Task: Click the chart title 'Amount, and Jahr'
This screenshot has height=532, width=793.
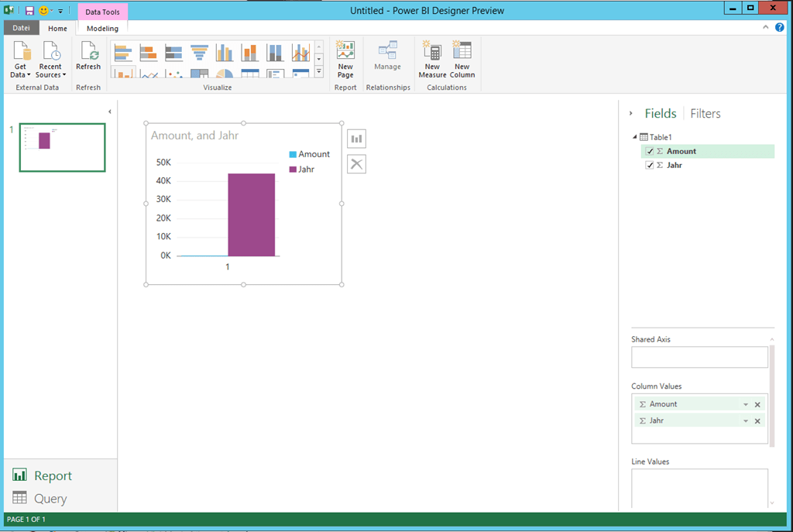Action: tap(194, 136)
